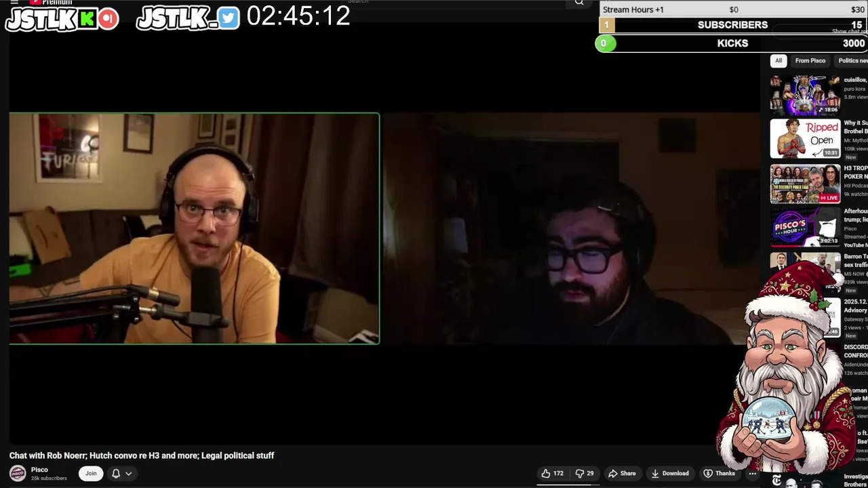Image resolution: width=868 pixels, height=488 pixels.
Task: Click the '25k subscribers' text
Action: point(49,479)
